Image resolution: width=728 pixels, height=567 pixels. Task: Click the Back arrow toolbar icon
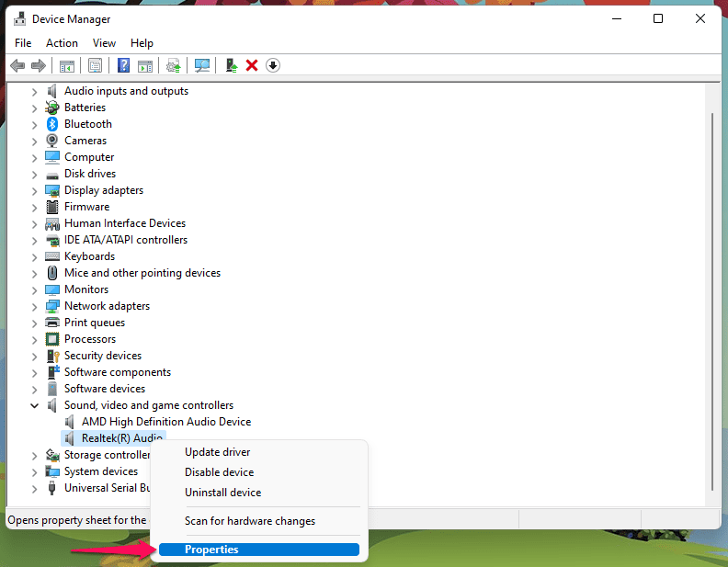(x=17, y=65)
